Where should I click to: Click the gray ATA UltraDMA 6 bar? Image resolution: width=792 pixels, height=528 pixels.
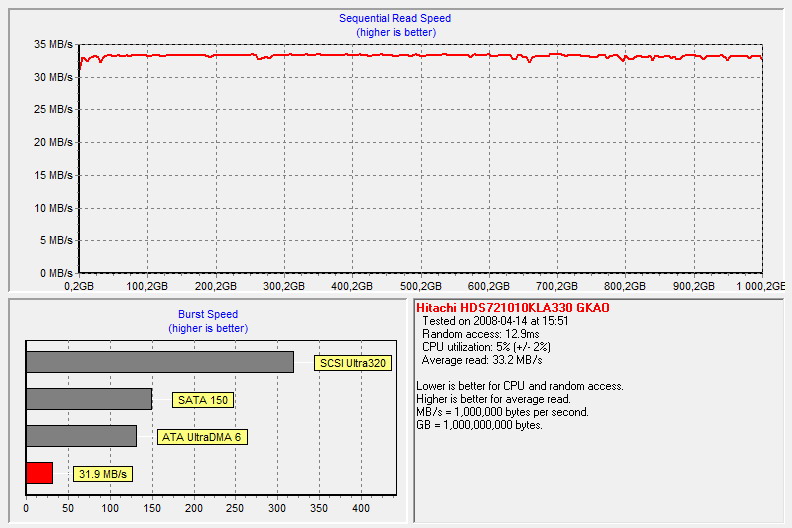81,436
